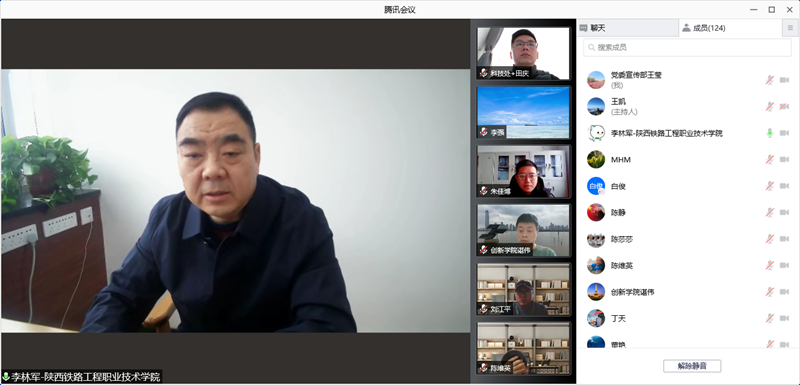Viewport: 800px width, 385px height.
Task: Select the 刘江平 video thumbnail
Action: tap(523, 289)
